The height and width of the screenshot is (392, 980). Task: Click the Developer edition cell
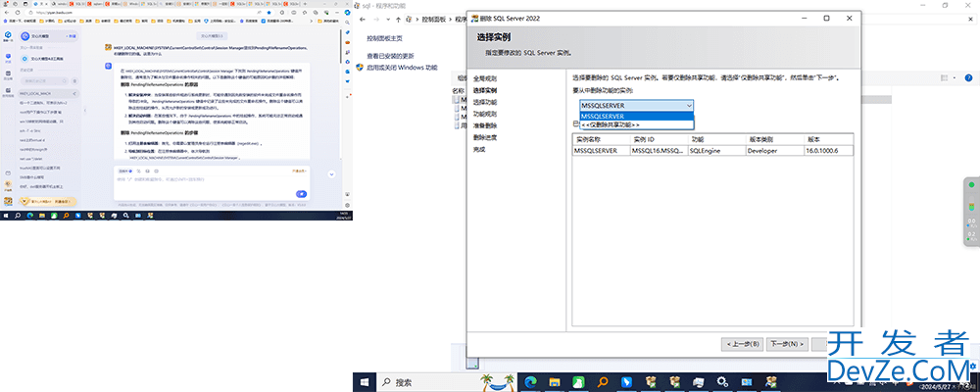coord(774,151)
